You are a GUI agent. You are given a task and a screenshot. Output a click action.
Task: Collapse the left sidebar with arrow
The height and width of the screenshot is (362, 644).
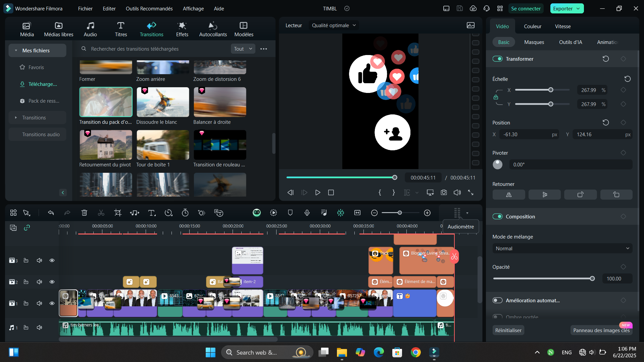(63, 193)
